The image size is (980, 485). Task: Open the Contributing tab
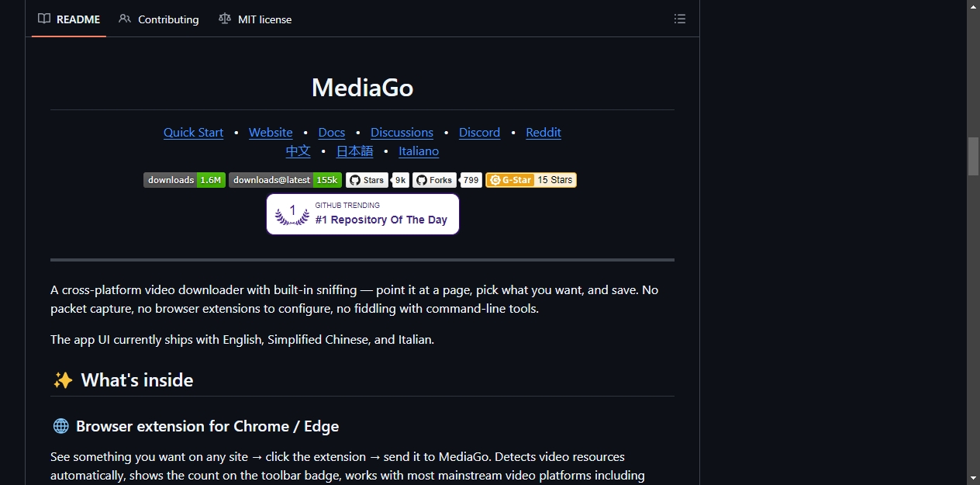pyautogui.click(x=159, y=19)
